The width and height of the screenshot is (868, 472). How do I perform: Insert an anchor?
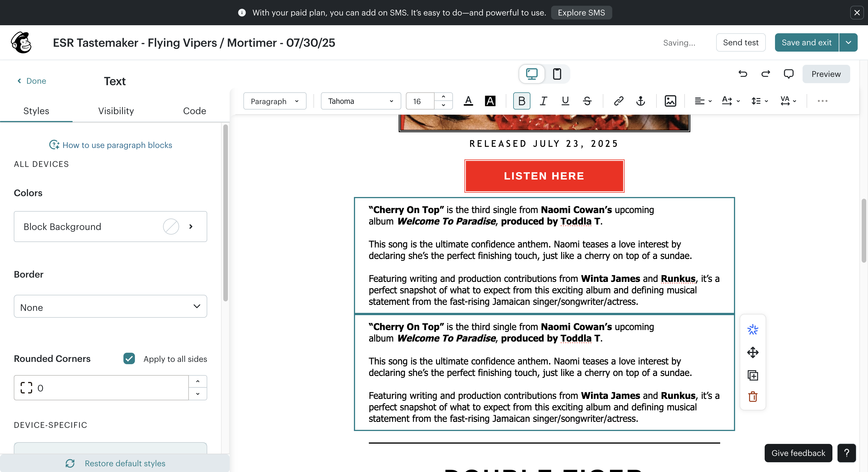tap(641, 101)
